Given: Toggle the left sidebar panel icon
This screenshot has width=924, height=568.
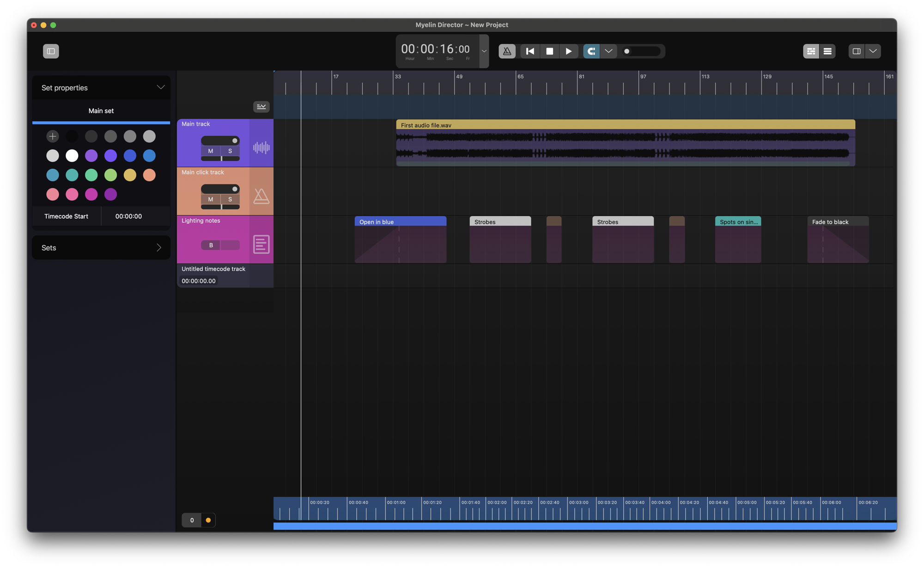Looking at the screenshot, I should [x=51, y=51].
